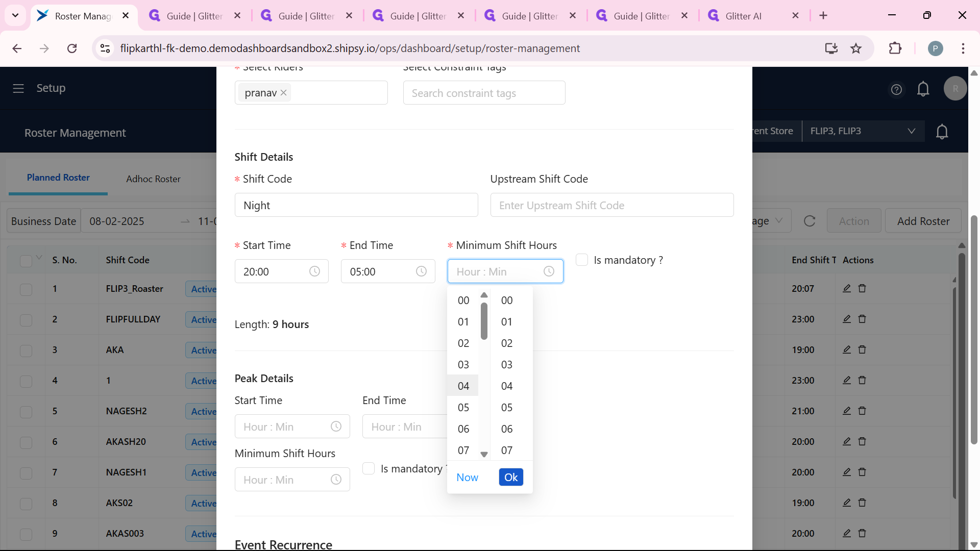The width and height of the screenshot is (980, 551).
Task: Switch to Planned Roster tab
Action: tap(58, 178)
